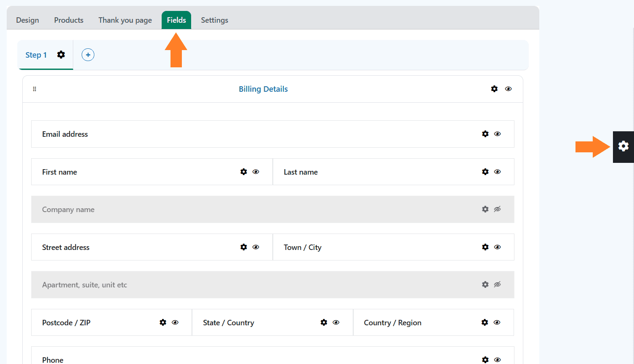634x364 pixels.
Task: Open Email address field settings
Action: click(x=485, y=134)
